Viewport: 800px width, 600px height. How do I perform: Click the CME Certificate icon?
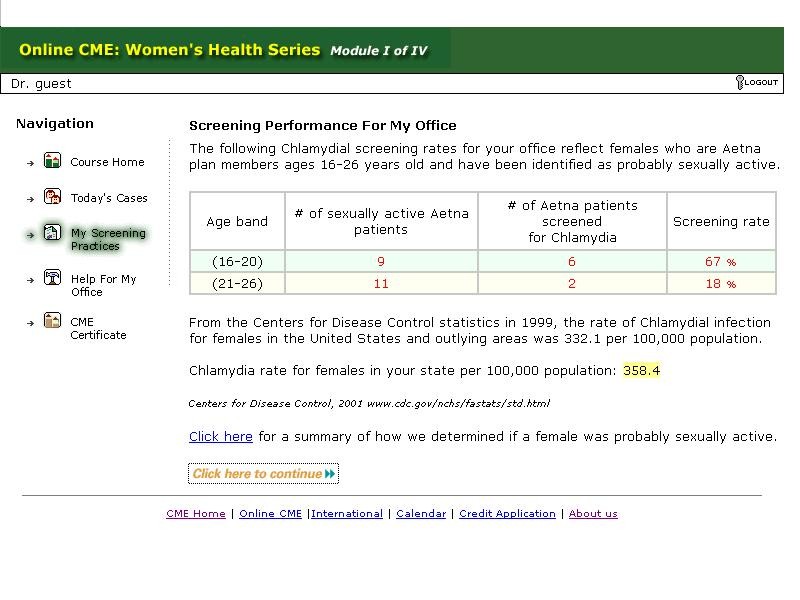[52, 321]
